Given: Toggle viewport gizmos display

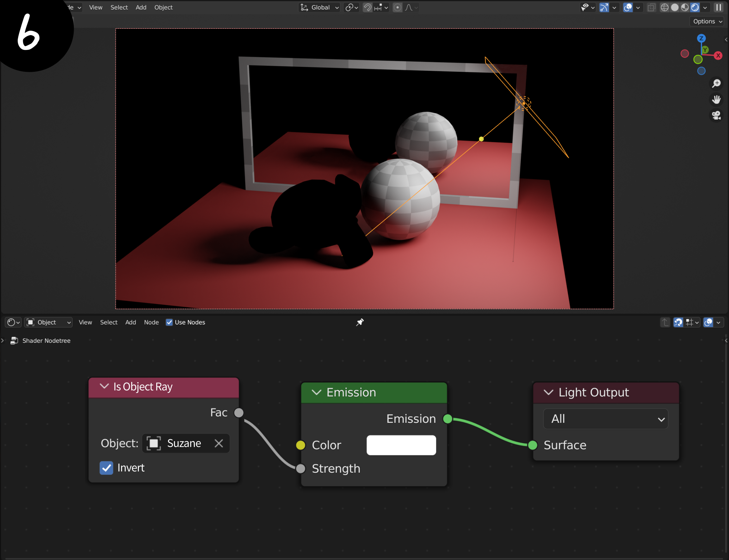Looking at the screenshot, I should coord(604,7).
